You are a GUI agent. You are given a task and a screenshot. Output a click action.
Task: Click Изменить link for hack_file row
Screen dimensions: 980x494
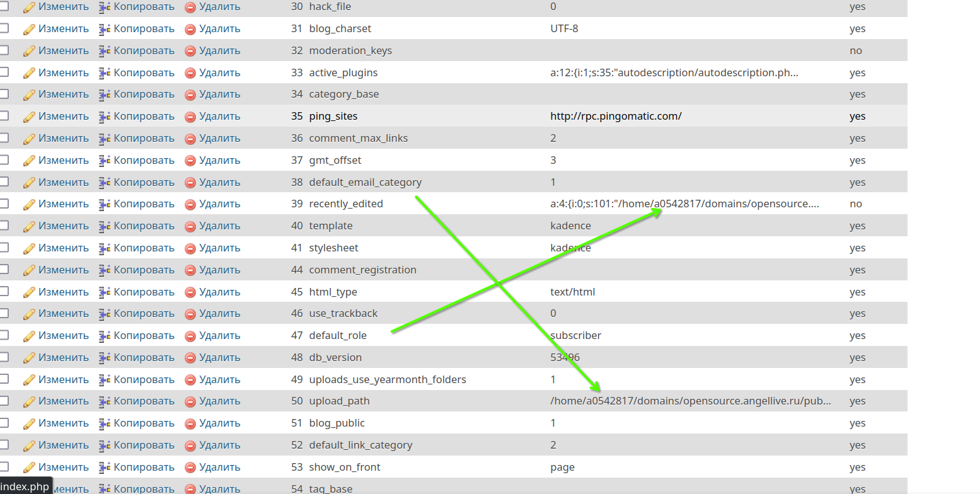click(x=64, y=7)
